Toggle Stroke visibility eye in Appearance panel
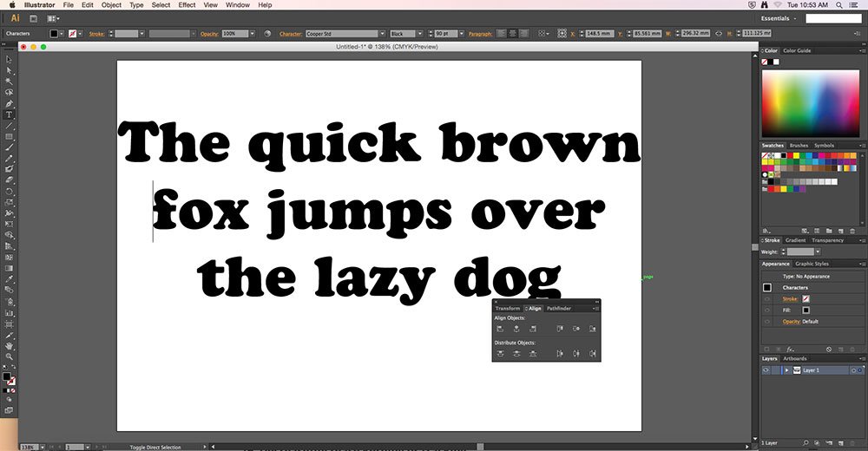The width and height of the screenshot is (868, 451). tap(767, 299)
